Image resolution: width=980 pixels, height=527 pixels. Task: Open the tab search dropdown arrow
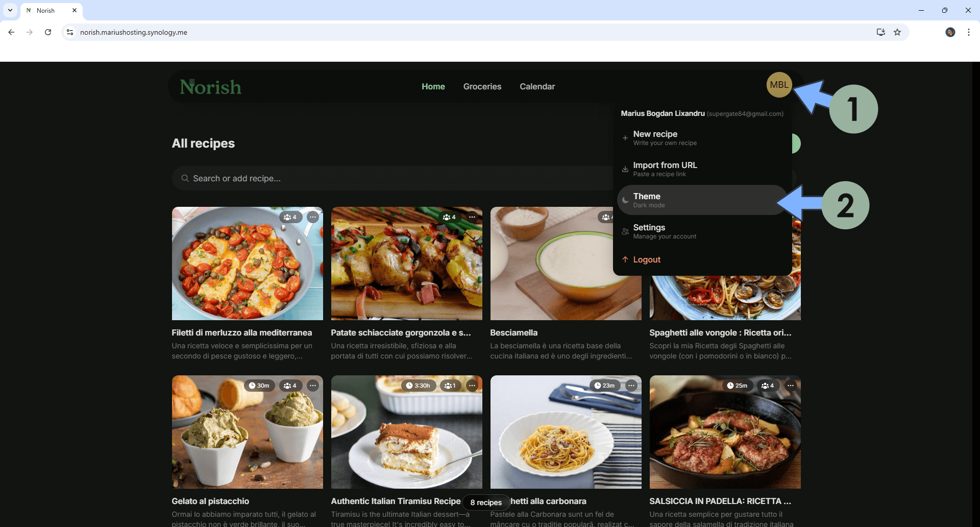pos(10,10)
